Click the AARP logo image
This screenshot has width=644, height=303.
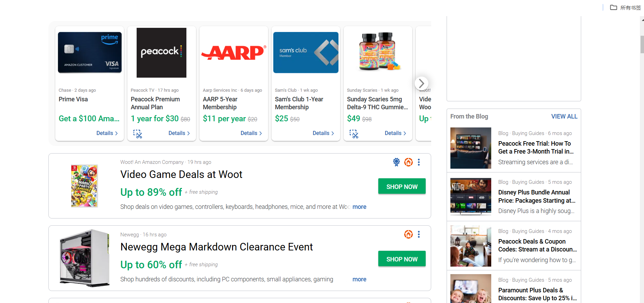234,53
